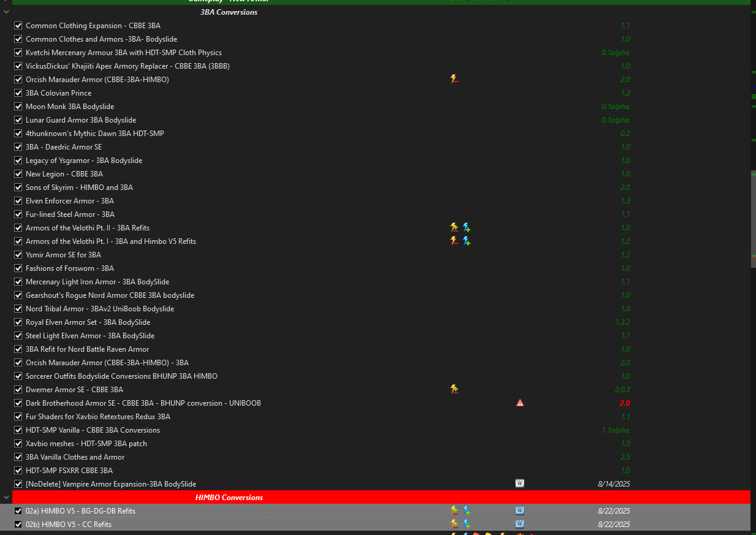Click orange conflict icon on 02a) HIMBO V5 row
This screenshot has width=756, height=535.
(454, 510)
